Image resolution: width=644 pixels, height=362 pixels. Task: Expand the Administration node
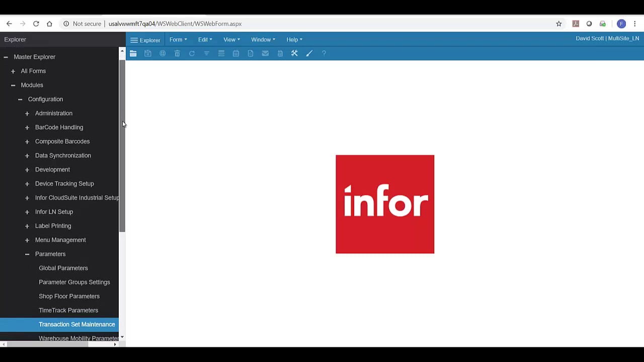[27, 114]
